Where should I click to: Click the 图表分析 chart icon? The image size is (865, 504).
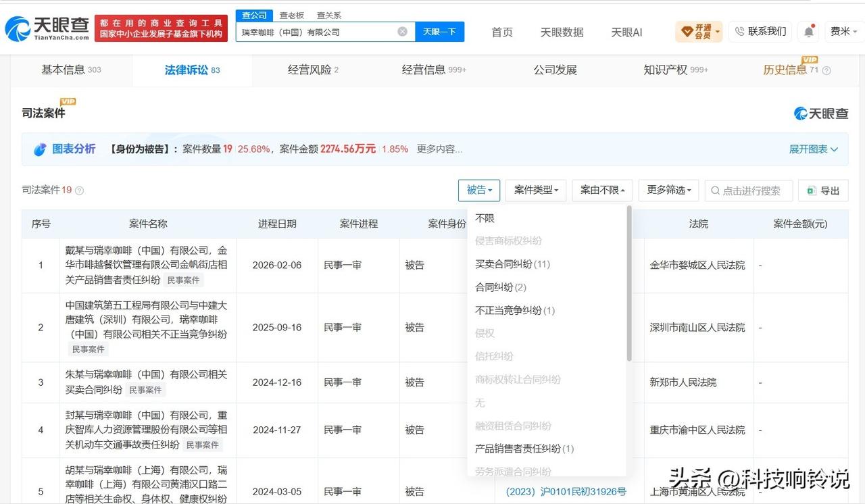point(40,149)
